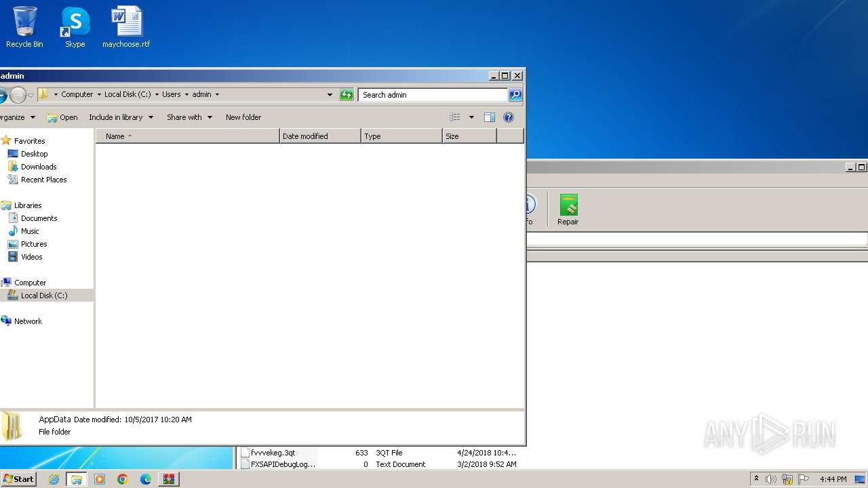Refresh the admin folder view
This screenshot has width=868, height=488.
347,95
